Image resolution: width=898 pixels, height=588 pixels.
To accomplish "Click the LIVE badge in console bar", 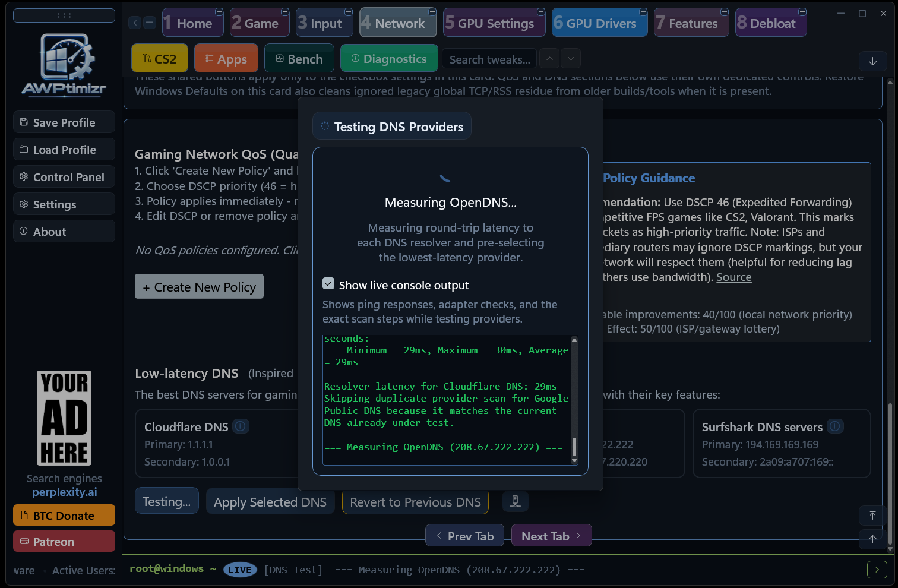I will click(240, 570).
